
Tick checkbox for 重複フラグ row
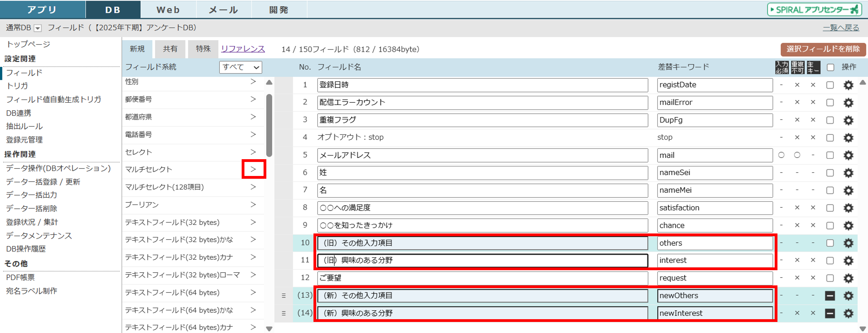[x=830, y=120]
